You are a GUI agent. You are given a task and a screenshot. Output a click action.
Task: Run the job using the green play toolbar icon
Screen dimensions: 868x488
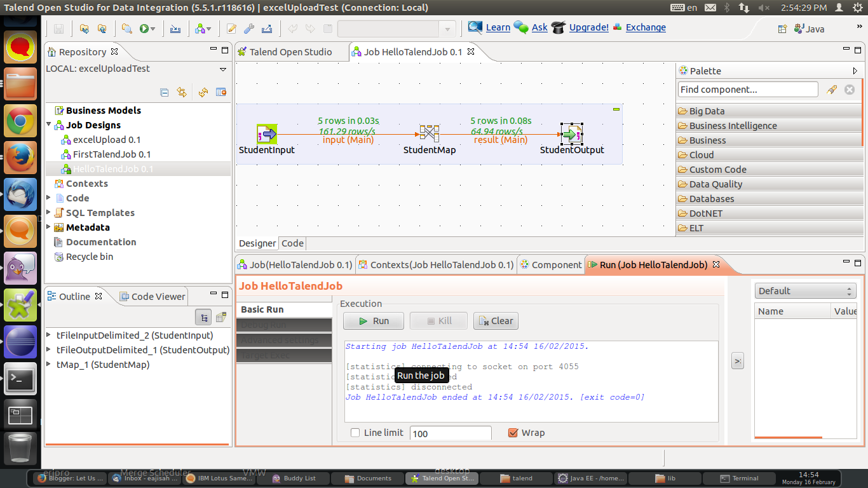(x=144, y=29)
